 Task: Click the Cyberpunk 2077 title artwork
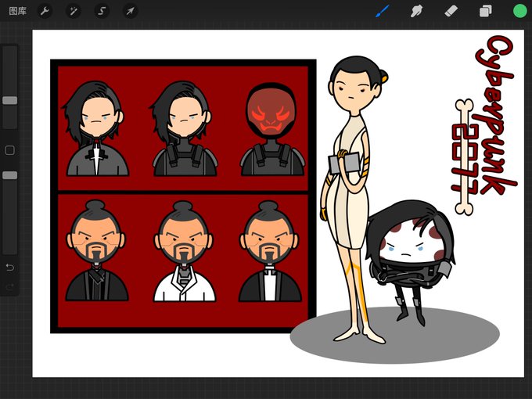coord(483,125)
